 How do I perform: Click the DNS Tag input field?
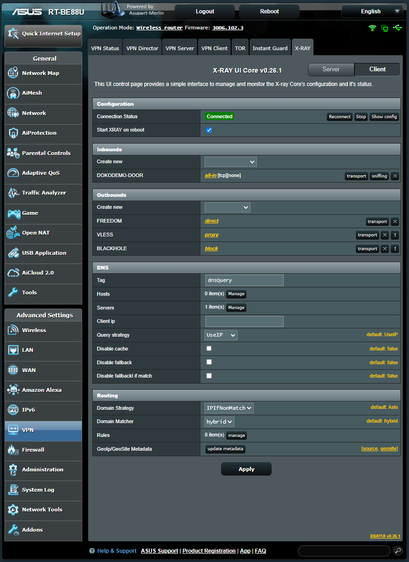(244, 280)
